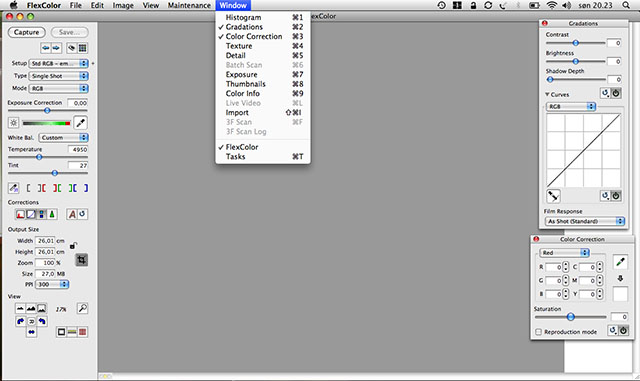Screen dimensions: 640x381
Task: Select Histogram from the Window menu
Action: 263,17
